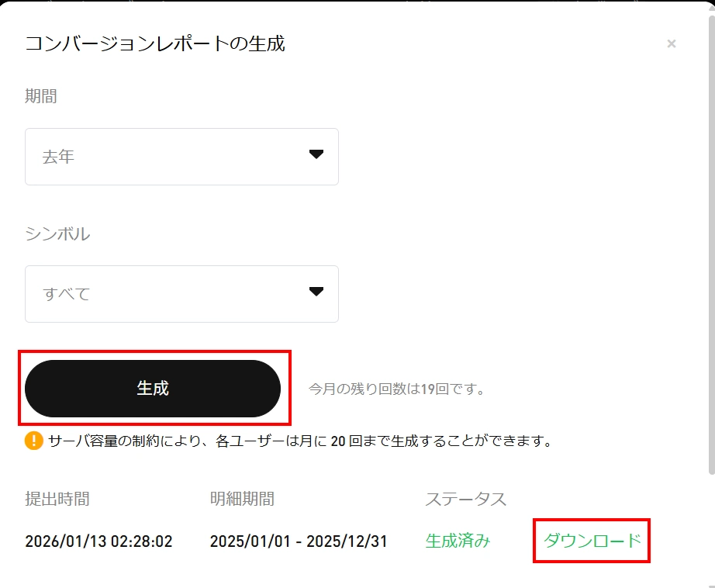Open the 期間 dropdown showing 去年
Viewport: 715px width, 588px height.
[x=181, y=157]
